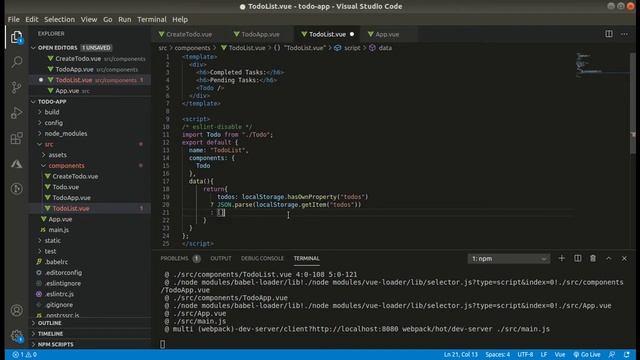Image resolution: width=640 pixels, height=360 pixels.
Task: Open the Go menu
Action: pyautogui.click(x=107, y=20)
